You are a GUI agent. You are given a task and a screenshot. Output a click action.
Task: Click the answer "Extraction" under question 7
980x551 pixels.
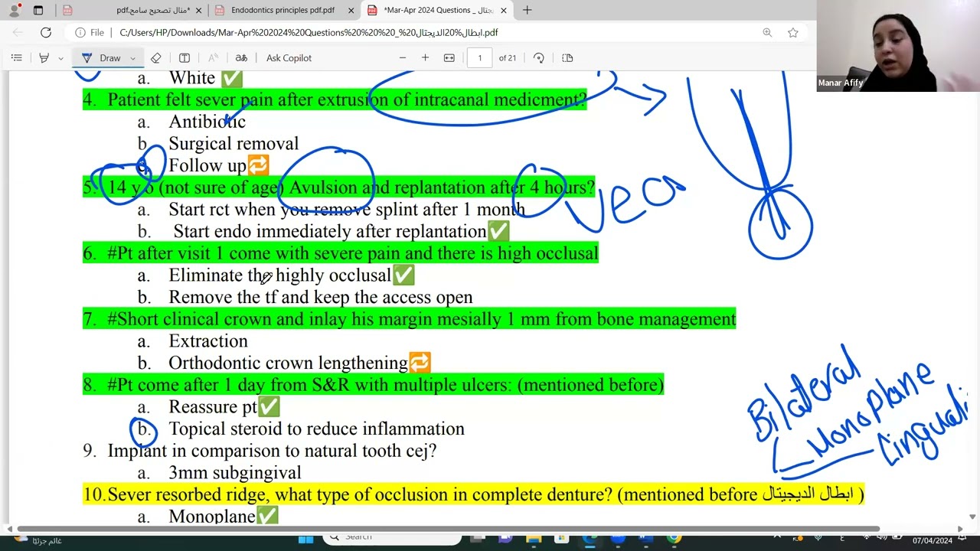click(208, 341)
